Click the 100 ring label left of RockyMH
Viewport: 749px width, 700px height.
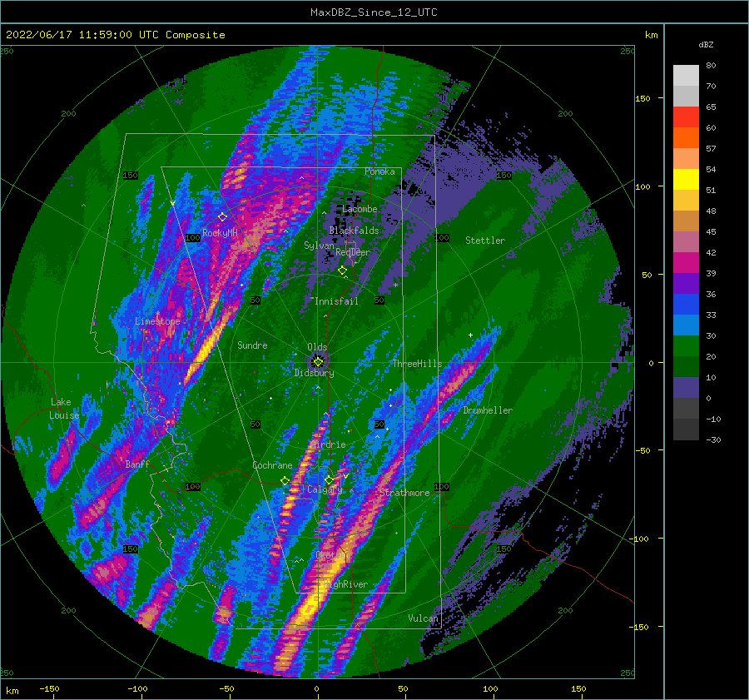[193, 237]
